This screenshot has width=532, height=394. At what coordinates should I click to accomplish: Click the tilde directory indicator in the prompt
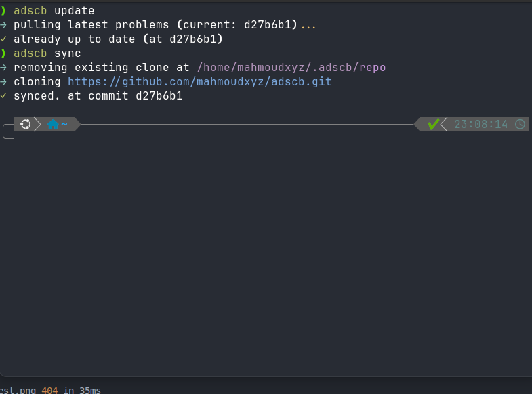tap(64, 125)
